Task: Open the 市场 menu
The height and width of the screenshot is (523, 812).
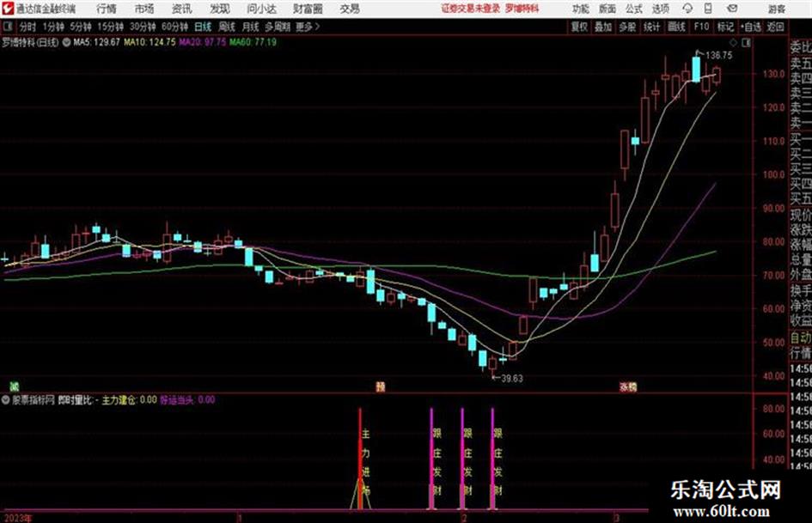Action: tap(144, 9)
